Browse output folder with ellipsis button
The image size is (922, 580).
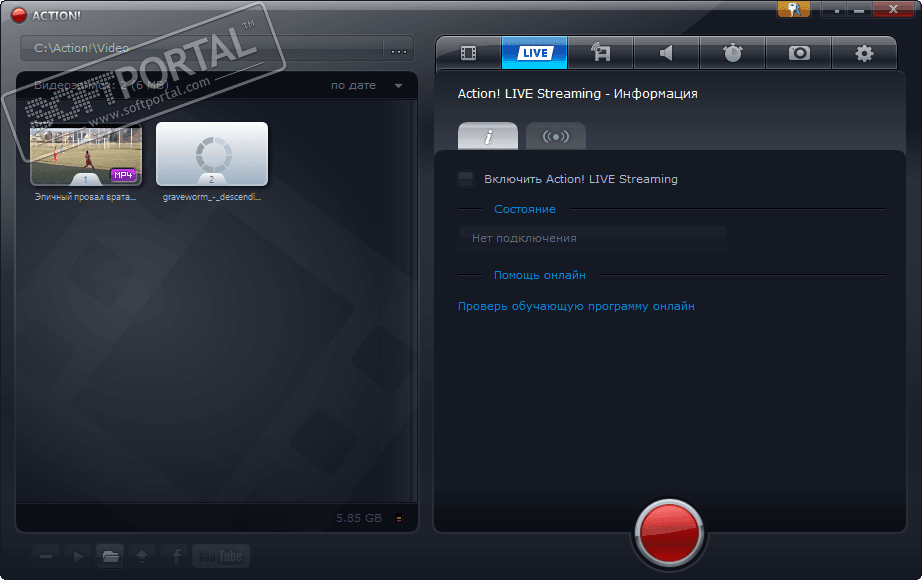[399, 51]
